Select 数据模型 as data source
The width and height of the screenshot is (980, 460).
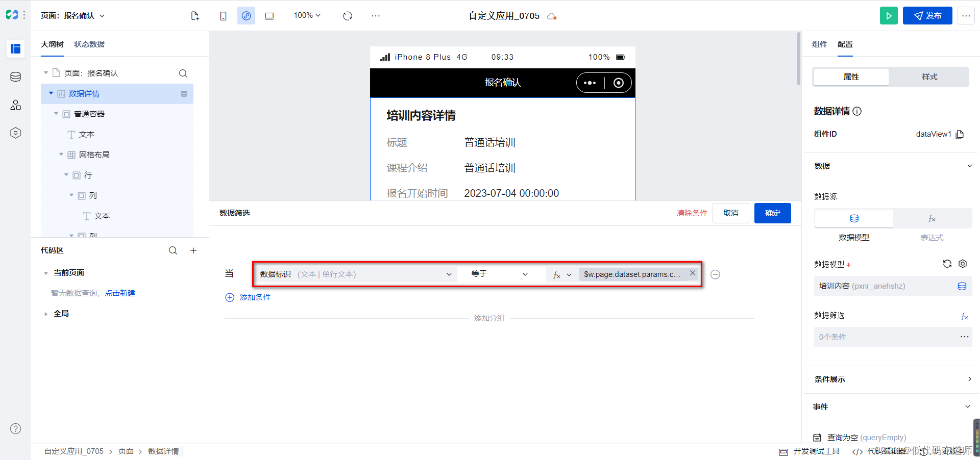click(x=854, y=218)
